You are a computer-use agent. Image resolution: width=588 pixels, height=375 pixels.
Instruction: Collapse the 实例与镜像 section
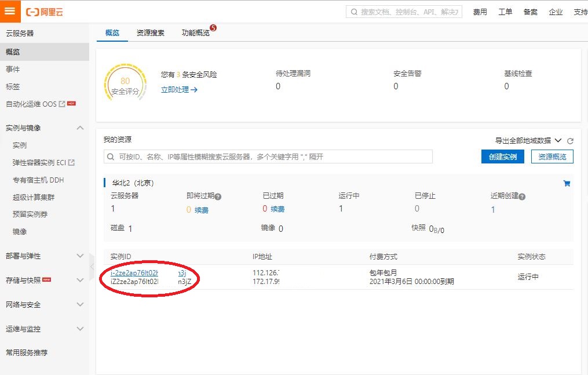80,128
